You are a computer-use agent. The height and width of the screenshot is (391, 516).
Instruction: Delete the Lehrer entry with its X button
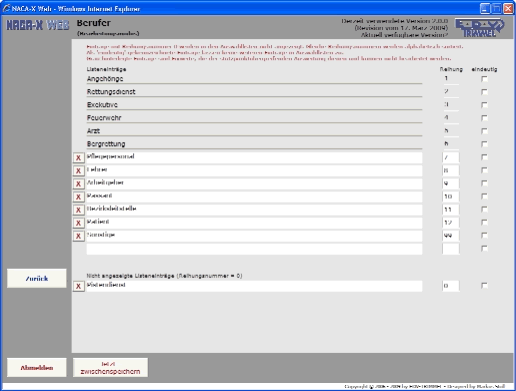pos(79,171)
